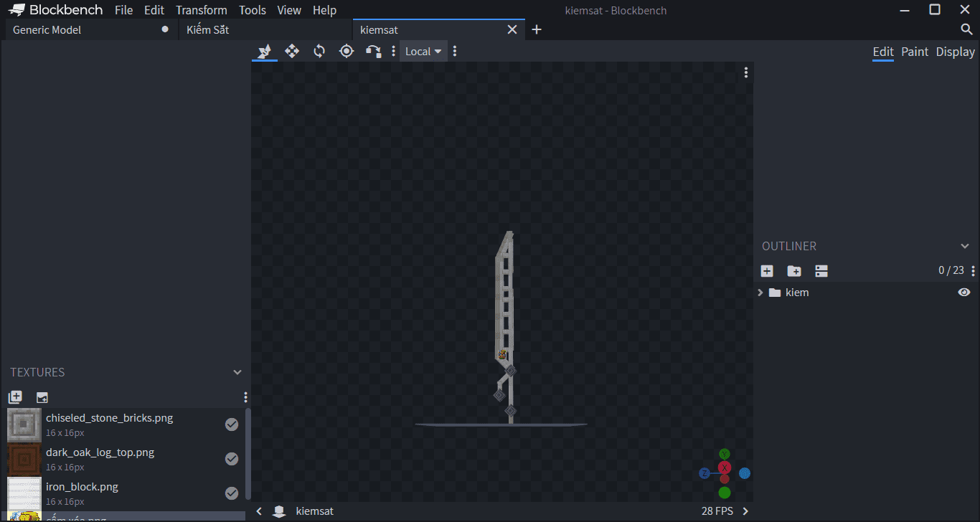Click Import Texture icon in Textures panel
Screen dimensions: 980x522
pyautogui.click(x=15, y=397)
